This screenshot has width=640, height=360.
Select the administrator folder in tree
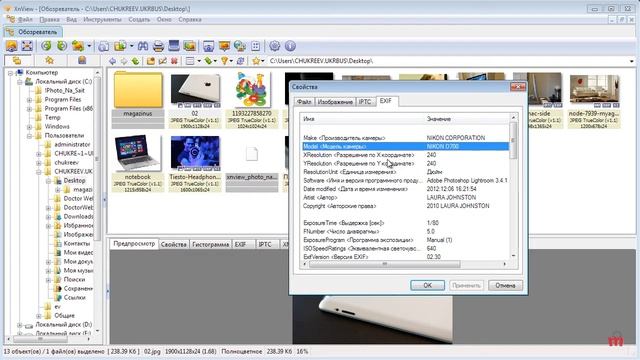point(72,144)
